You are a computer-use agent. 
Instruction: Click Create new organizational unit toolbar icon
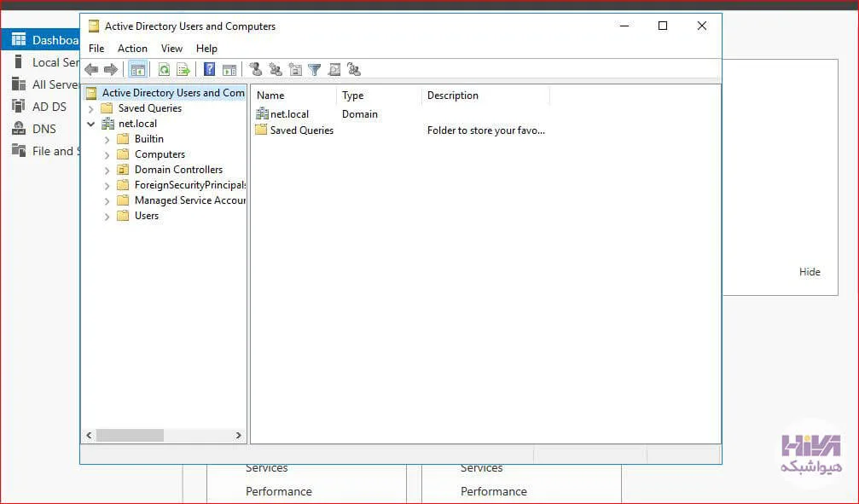click(x=295, y=69)
